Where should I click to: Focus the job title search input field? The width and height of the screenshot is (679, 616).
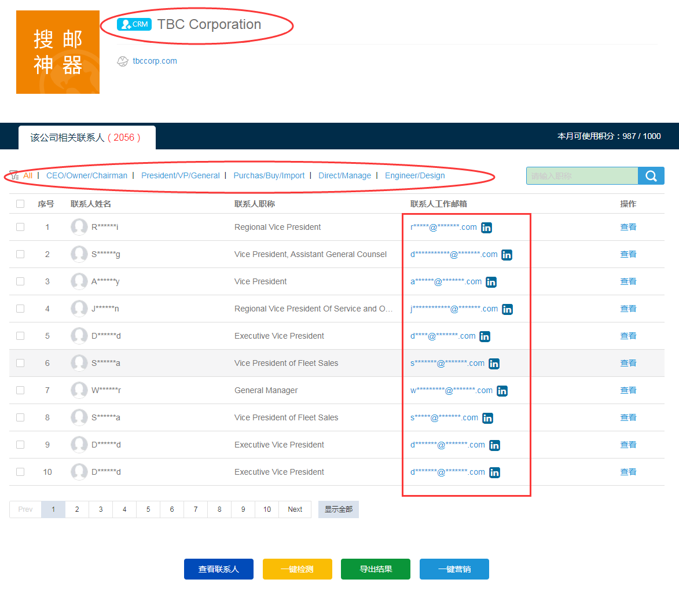pyautogui.click(x=582, y=176)
